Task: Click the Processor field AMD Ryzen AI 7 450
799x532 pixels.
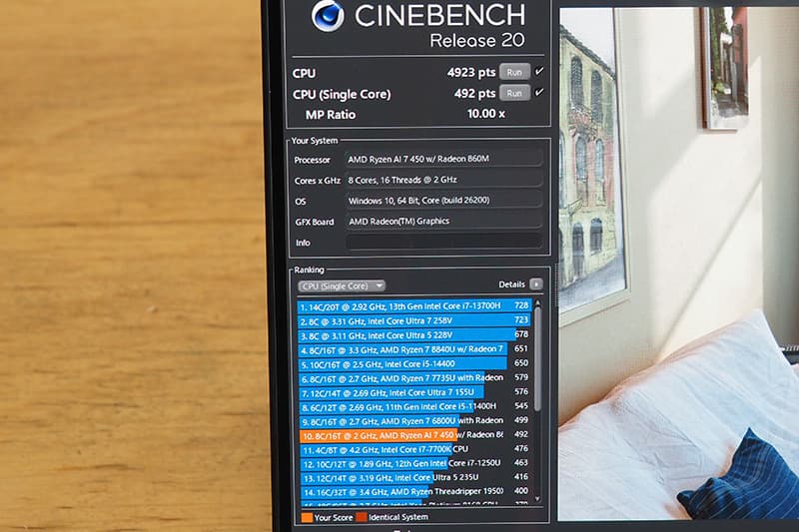Action: [443, 160]
